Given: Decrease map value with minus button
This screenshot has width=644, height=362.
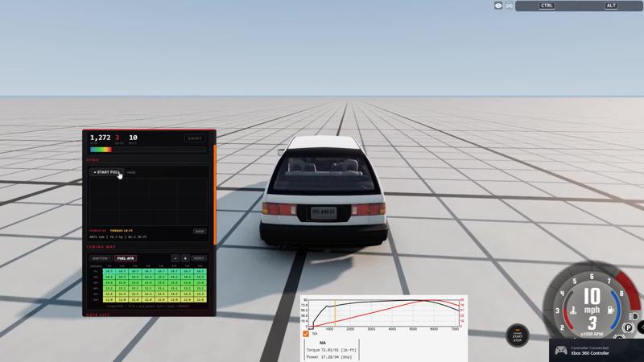Looking at the screenshot, I should click(x=175, y=258).
